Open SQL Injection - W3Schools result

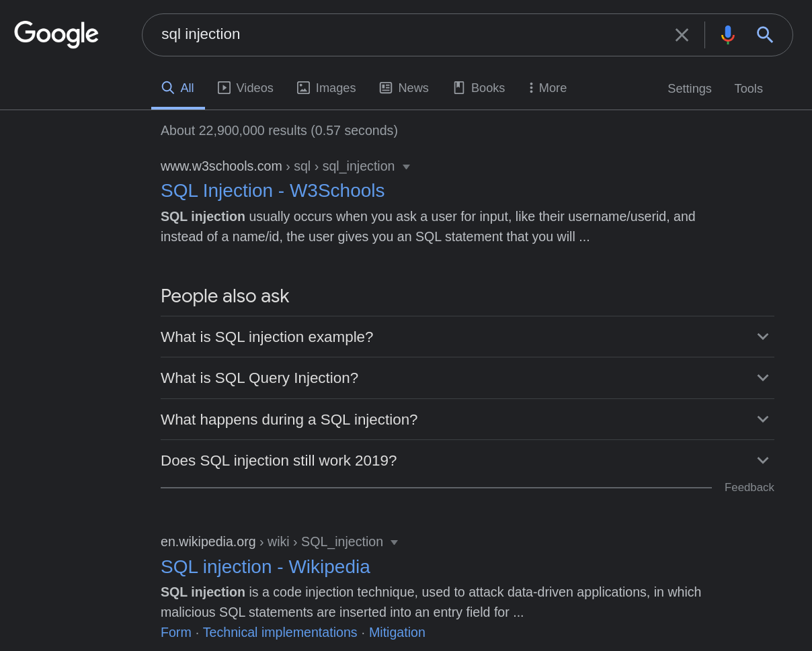(x=272, y=191)
